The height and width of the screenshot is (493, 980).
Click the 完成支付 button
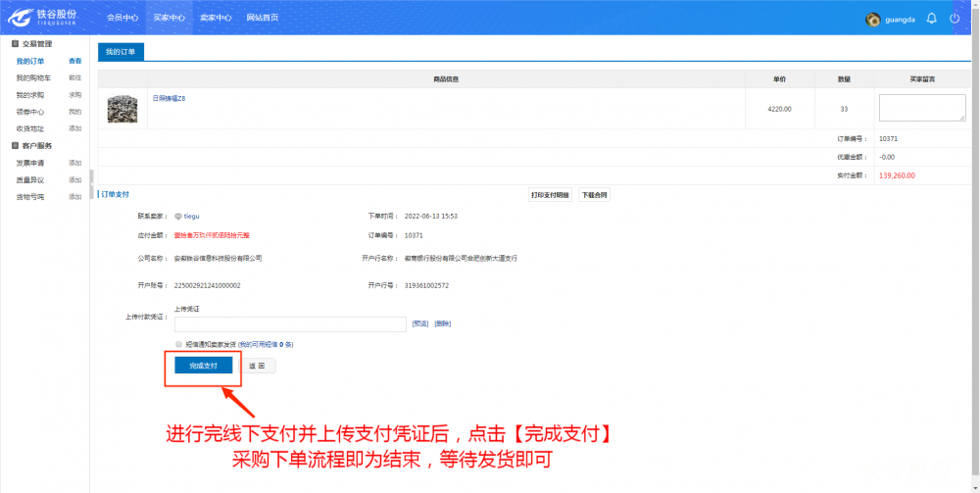tap(203, 366)
